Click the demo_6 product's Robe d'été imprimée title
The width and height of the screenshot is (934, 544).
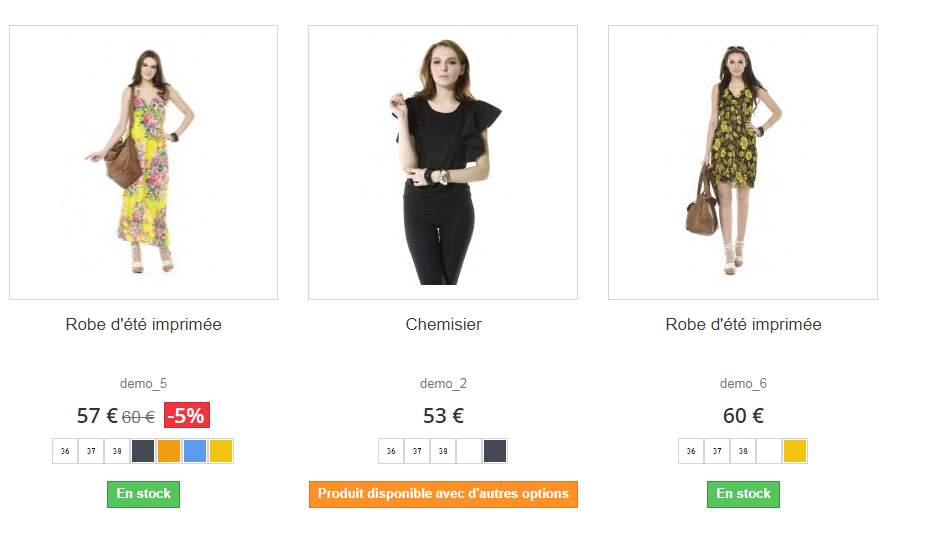click(743, 324)
